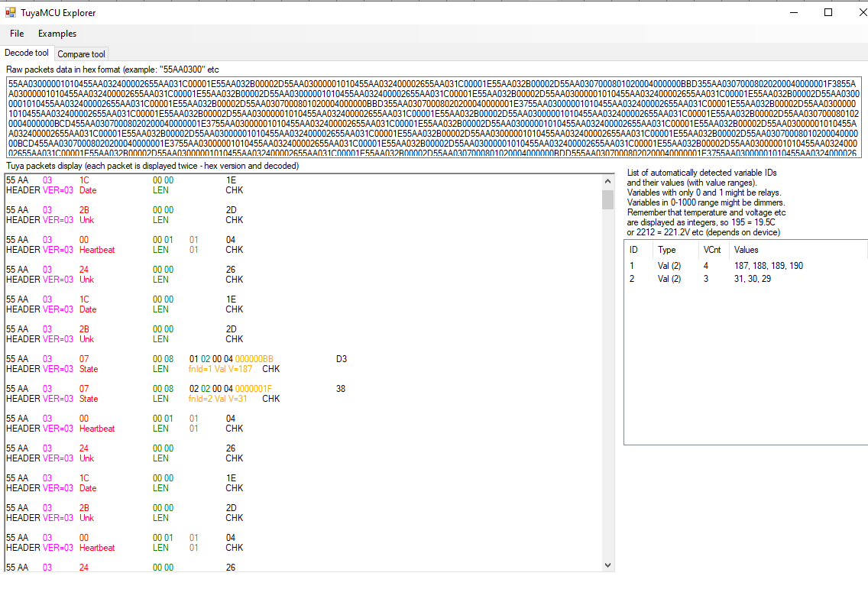This screenshot has height=589, width=868.
Task: Open the File menu
Action: 16,34
